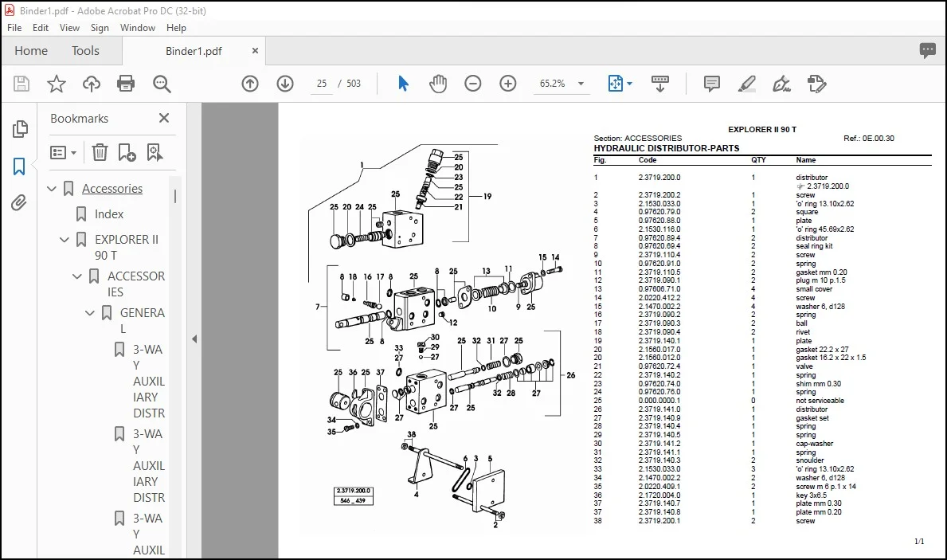Image resolution: width=947 pixels, height=560 pixels.
Task: Close the Bookmarks panel
Action: click(163, 119)
